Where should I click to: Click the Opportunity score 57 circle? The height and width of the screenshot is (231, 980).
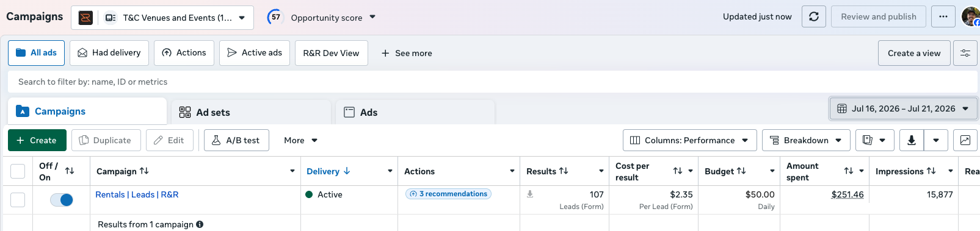pos(275,17)
